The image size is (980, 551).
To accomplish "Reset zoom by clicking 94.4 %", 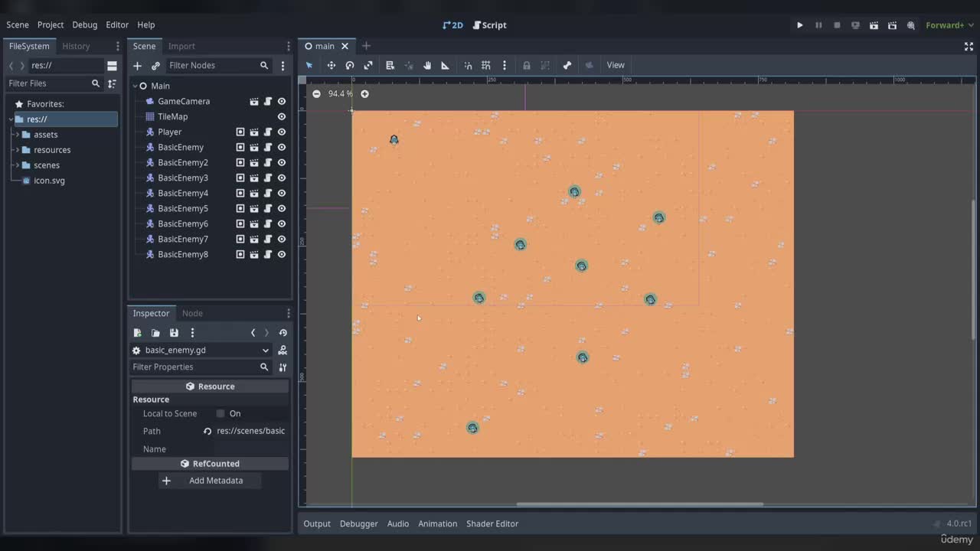I will coord(340,94).
